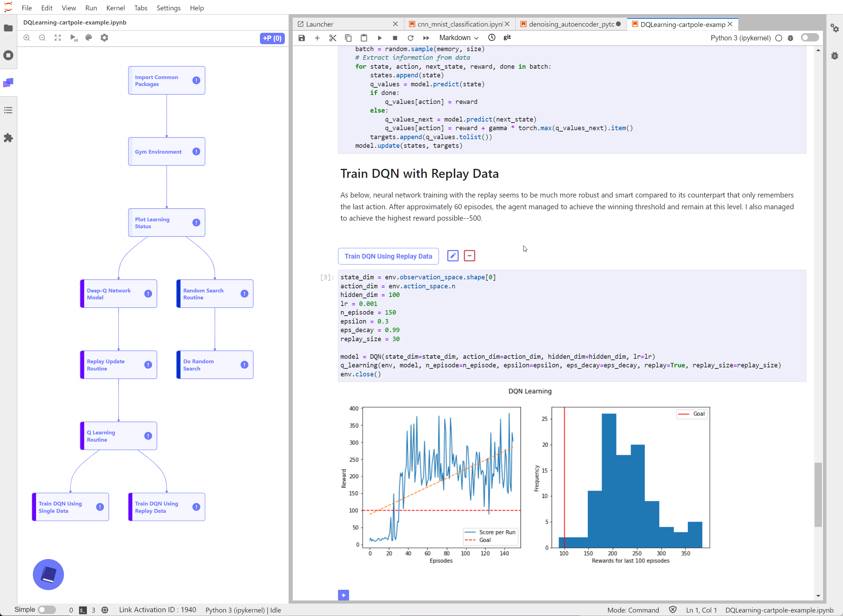The width and height of the screenshot is (843, 616).
Task: Toggle the switch next to the kernel debugger icon
Action: [809, 38]
